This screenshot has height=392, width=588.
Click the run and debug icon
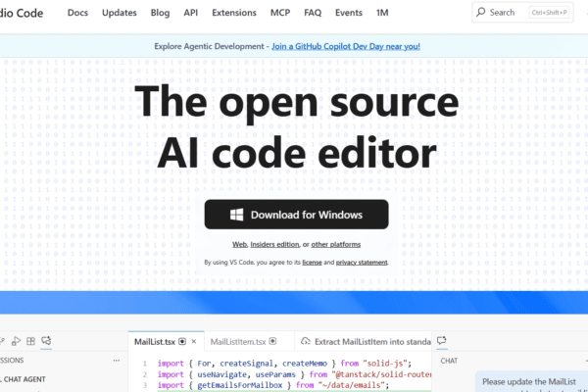pos(15,341)
